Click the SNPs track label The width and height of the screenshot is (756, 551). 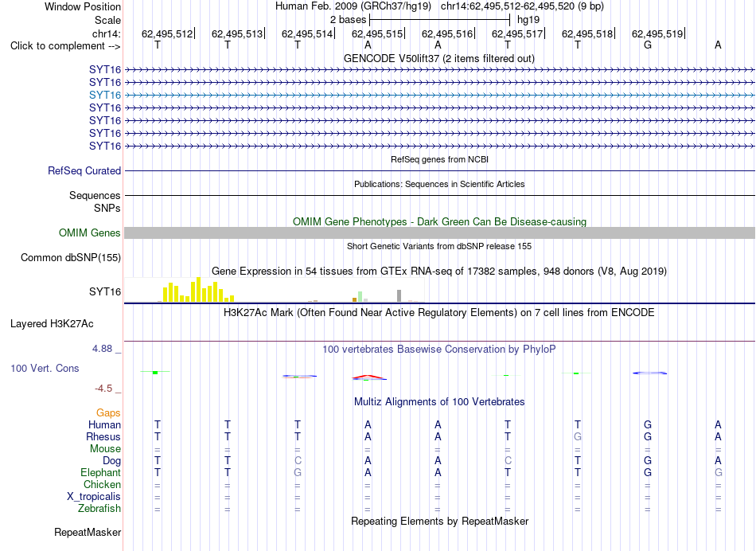click(107, 208)
